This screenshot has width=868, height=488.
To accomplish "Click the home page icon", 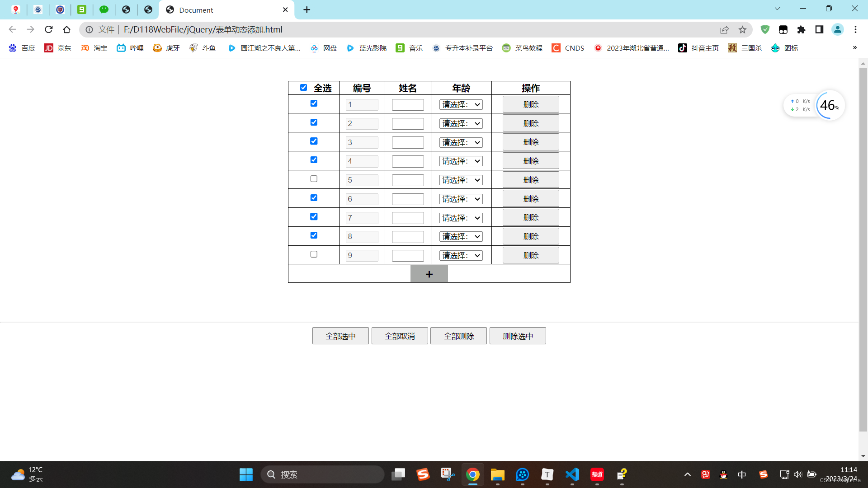I will tap(67, 29).
